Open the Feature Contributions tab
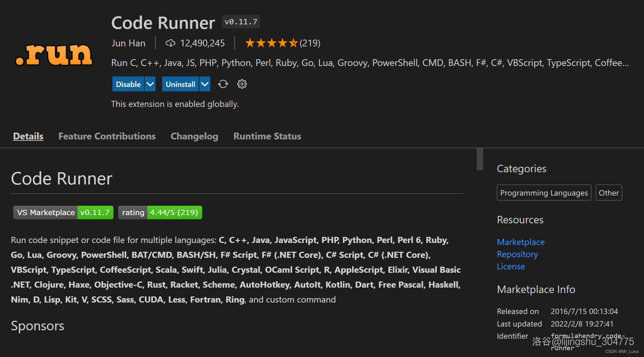644x357 pixels. point(107,136)
